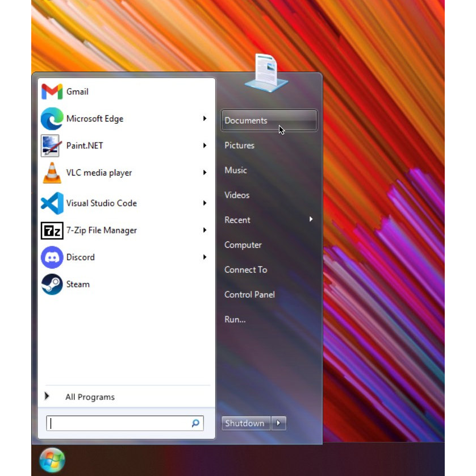Expand Microsoft Edge jump list arrow
Image resolution: width=476 pixels, height=476 pixels.
click(205, 118)
